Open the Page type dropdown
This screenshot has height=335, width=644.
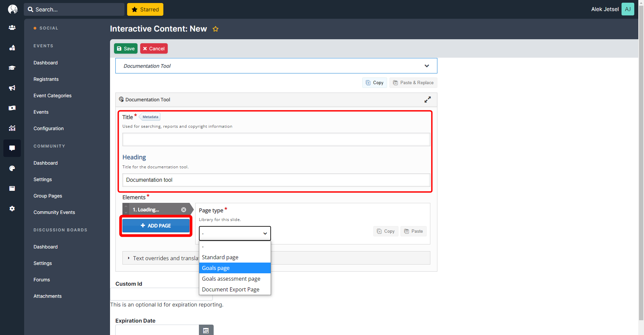tap(234, 233)
